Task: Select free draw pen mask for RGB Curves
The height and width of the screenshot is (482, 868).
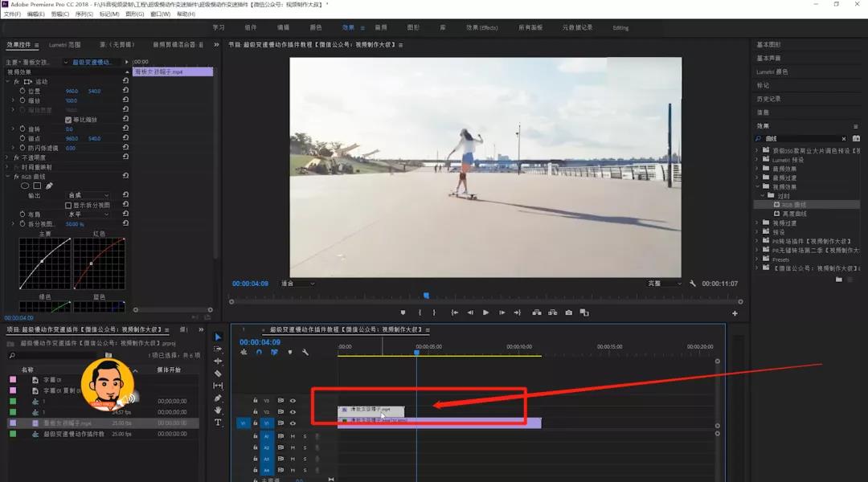Action: point(49,186)
